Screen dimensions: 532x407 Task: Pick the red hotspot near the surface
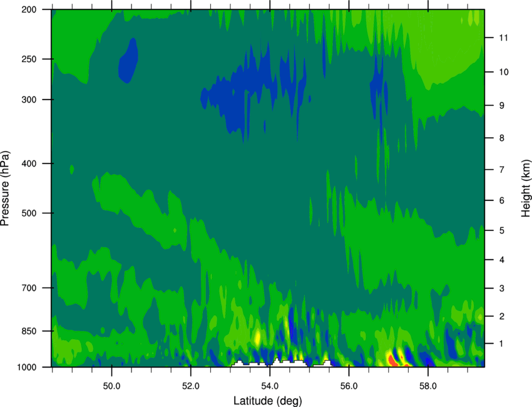pyautogui.click(x=394, y=359)
